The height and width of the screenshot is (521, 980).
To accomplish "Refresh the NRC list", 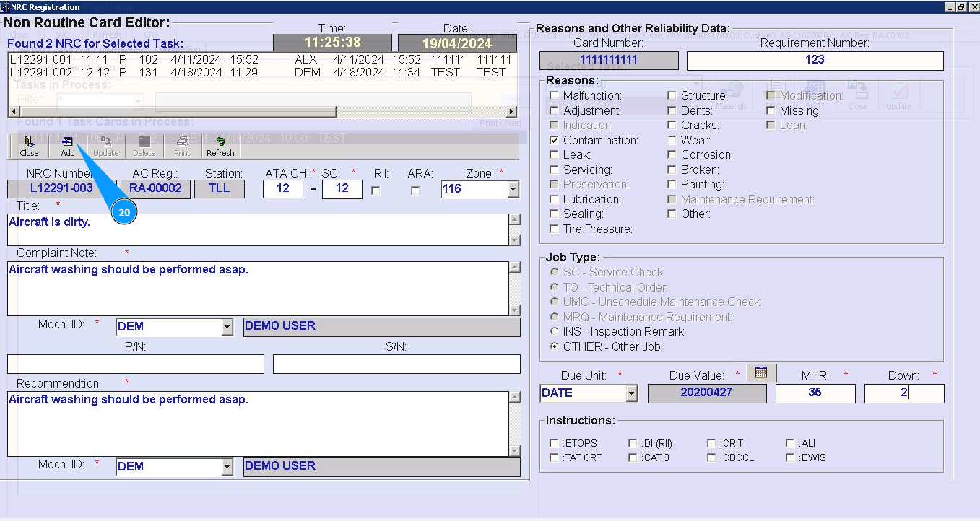I will click(220, 146).
